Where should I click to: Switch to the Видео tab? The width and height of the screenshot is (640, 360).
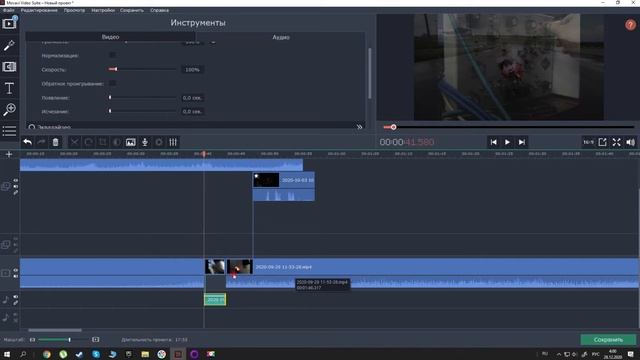pos(110,37)
